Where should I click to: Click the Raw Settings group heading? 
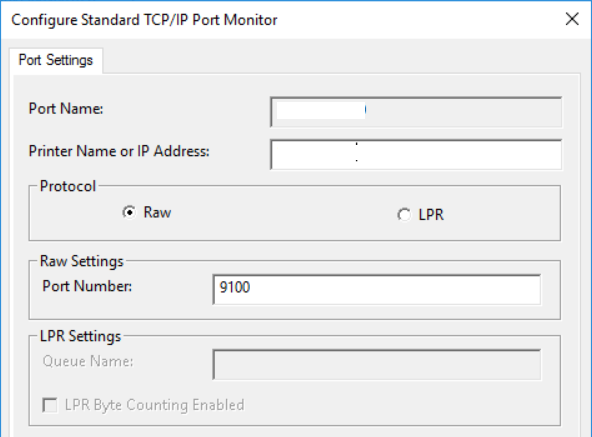(x=82, y=261)
